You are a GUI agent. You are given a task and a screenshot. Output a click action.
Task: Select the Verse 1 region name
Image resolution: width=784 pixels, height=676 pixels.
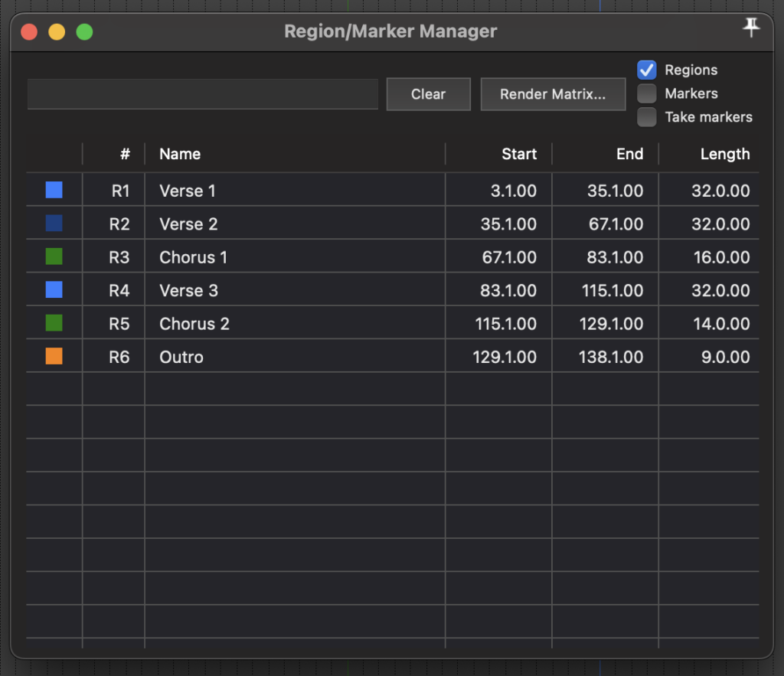pos(188,191)
